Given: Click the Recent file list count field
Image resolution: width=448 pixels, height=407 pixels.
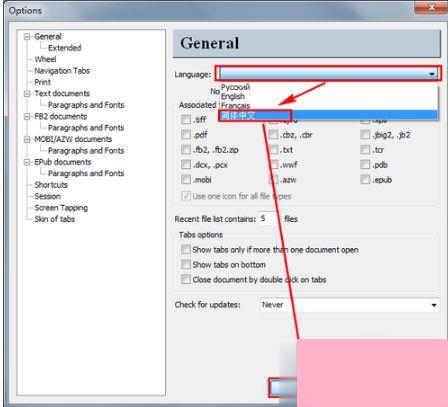Looking at the screenshot, I should click(x=269, y=219).
